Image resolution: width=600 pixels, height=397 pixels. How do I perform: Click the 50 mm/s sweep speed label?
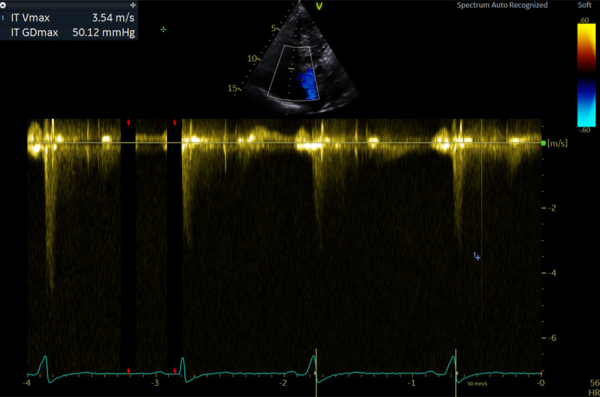(477, 384)
